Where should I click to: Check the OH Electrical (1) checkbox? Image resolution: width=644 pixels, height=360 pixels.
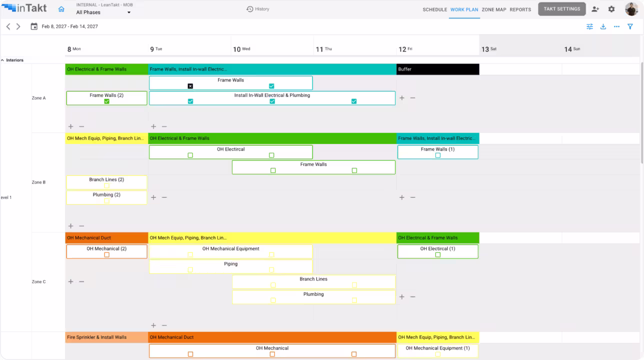[x=437, y=255]
